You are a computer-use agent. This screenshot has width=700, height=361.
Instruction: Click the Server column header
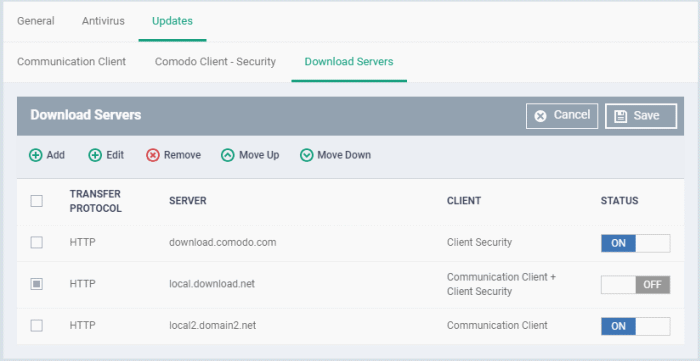click(188, 201)
